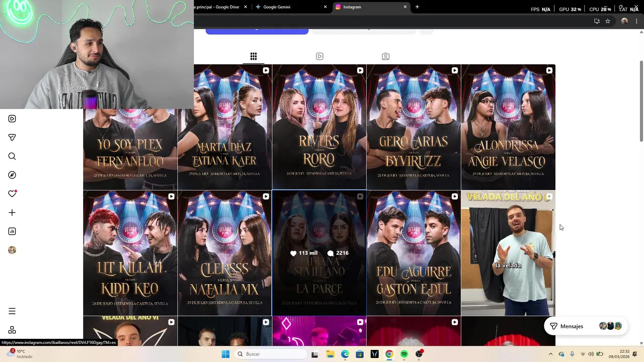This screenshot has width=644, height=362.
Task: Open Chrome from the taskbar
Action: 389,354
